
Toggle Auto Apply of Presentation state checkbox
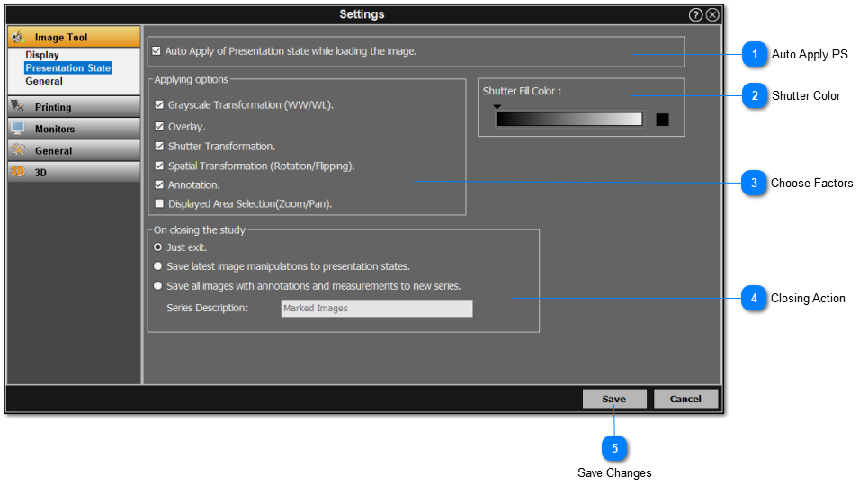coord(157,52)
